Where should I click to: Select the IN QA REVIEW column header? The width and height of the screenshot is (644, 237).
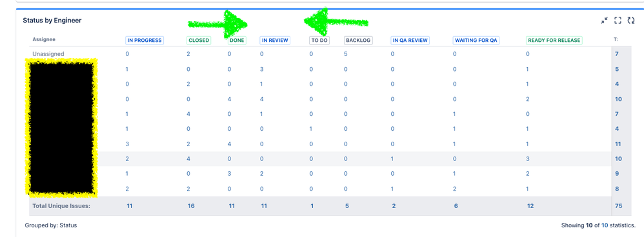coord(410,40)
